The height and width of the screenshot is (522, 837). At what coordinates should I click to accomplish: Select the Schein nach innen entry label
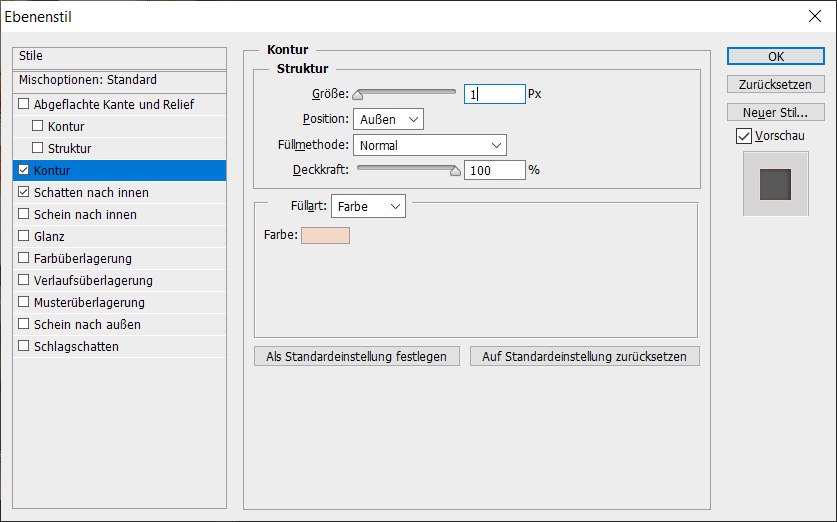click(x=85, y=215)
